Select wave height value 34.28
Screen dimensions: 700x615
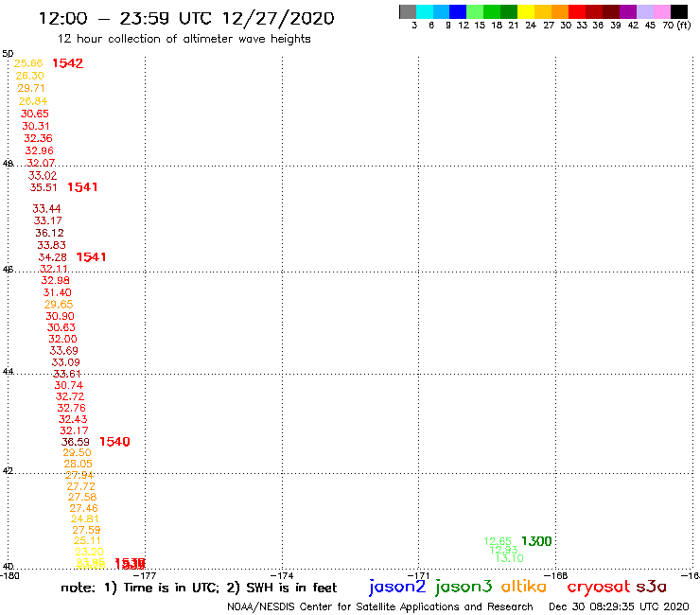pos(53,257)
